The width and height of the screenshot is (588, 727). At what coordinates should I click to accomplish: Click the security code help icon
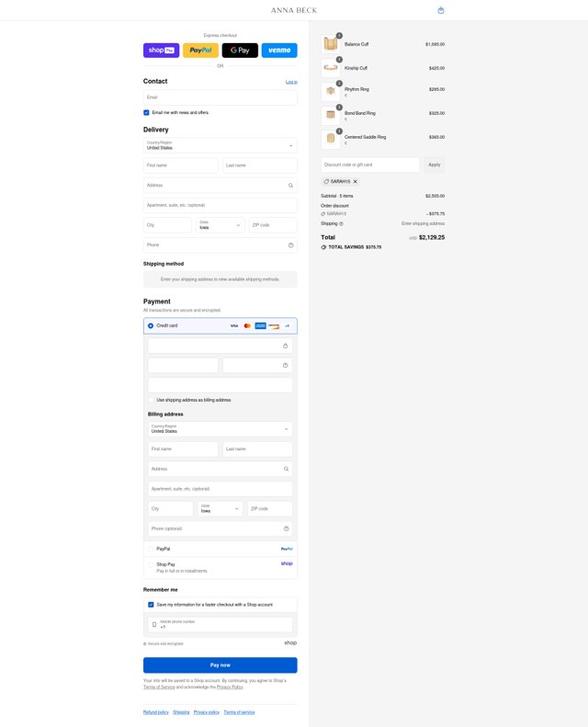point(286,366)
